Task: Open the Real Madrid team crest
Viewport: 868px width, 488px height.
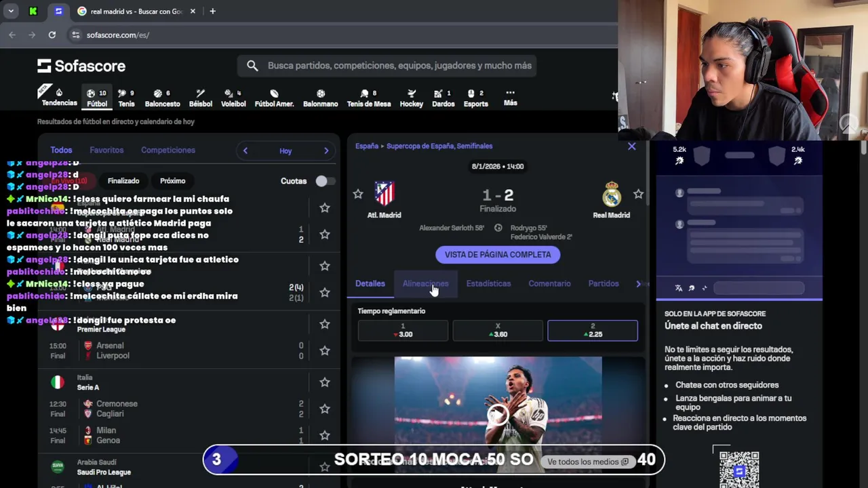Action: [x=612, y=194]
